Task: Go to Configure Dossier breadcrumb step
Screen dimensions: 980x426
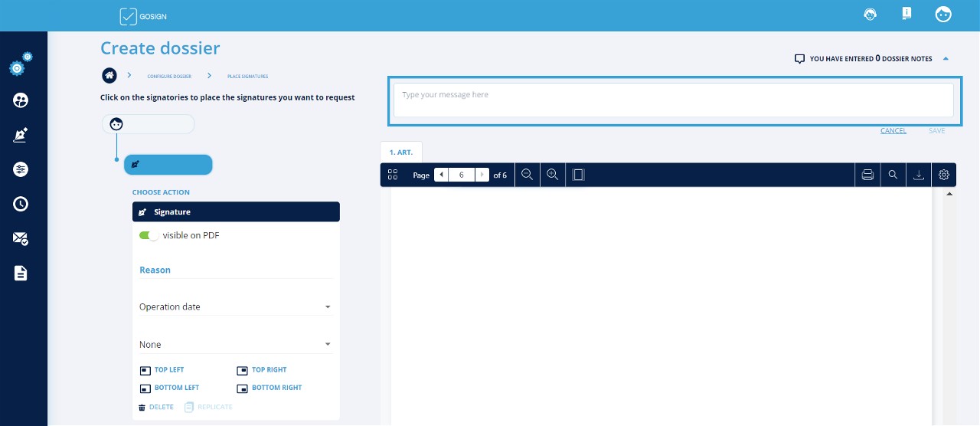Action: (169, 76)
